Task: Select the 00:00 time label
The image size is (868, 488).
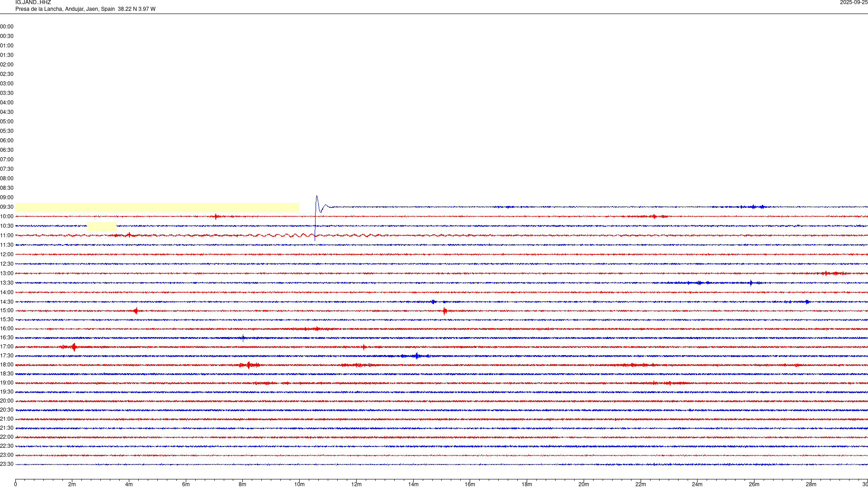Action: click(x=7, y=27)
